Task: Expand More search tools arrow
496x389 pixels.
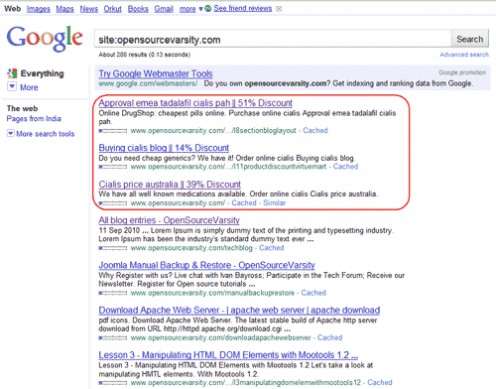Action: [11, 134]
